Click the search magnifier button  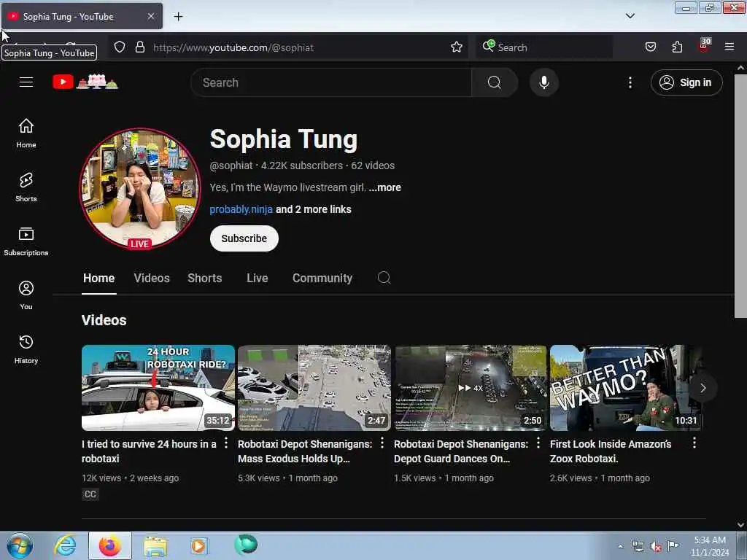tap(494, 82)
